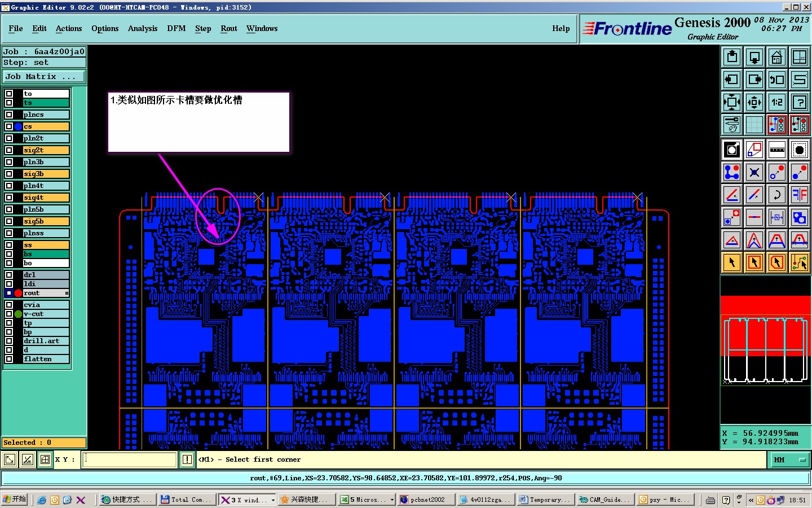Image resolution: width=812 pixels, height=508 pixels.
Task: Open the DFM menu
Action: (x=176, y=28)
